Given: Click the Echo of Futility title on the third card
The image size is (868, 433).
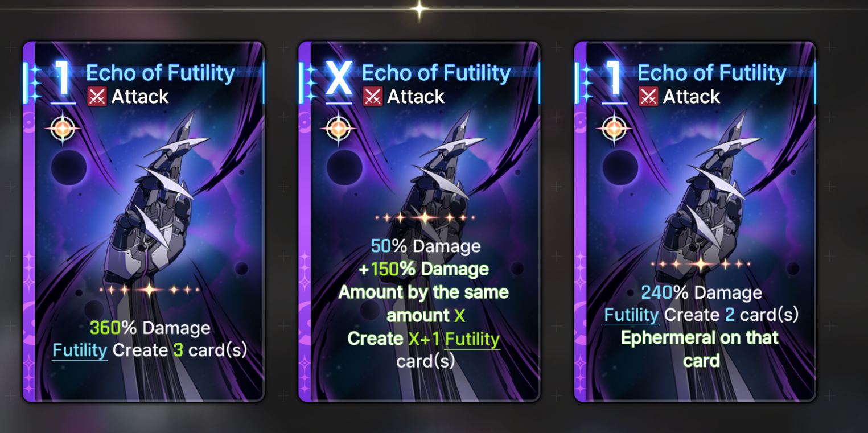Looking at the screenshot, I should point(712,73).
